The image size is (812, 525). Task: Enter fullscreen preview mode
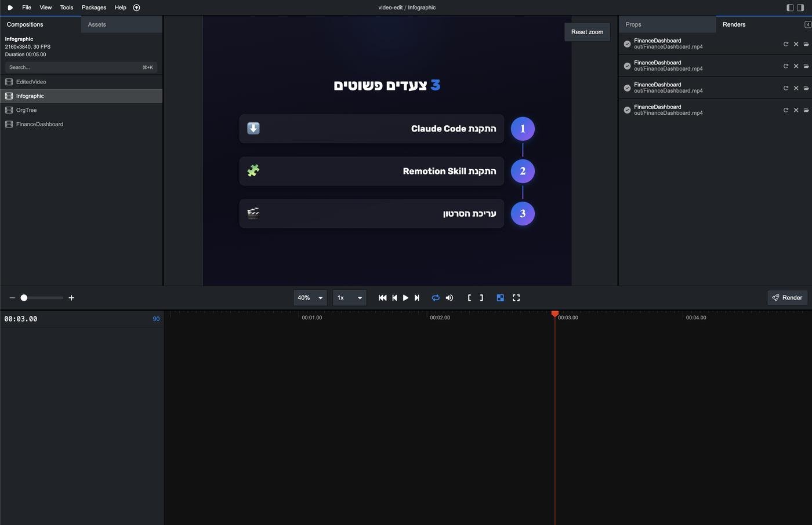(516, 298)
